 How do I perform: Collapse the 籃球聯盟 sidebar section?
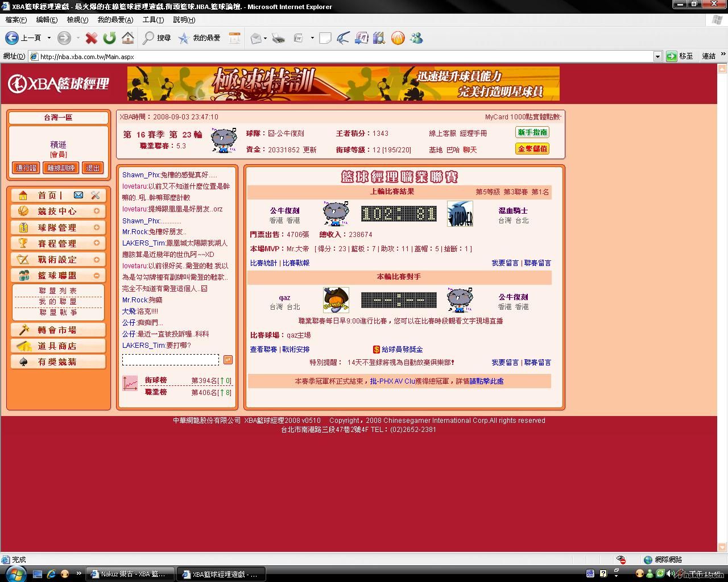[97, 276]
